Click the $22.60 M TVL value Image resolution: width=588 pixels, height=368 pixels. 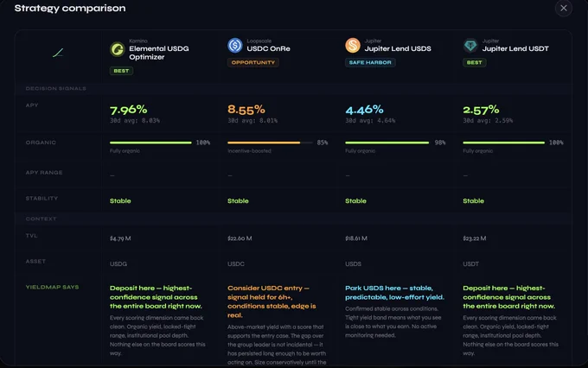click(240, 238)
